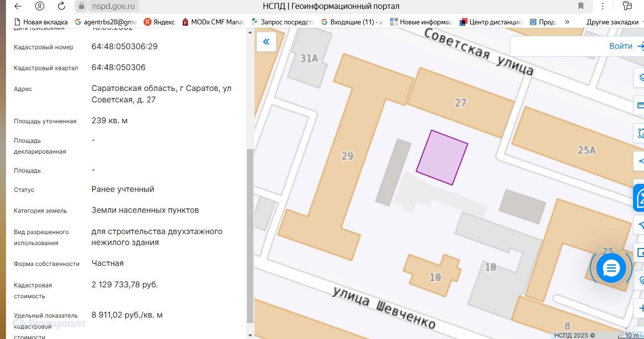
Task: Expand hidden bookmarks overflow chevron
Action: pos(567,22)
